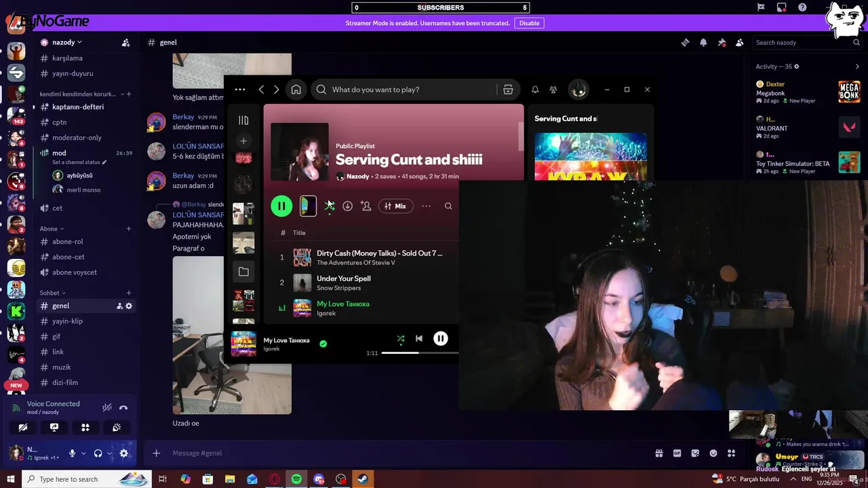Viewport: 868px width, 488px height.
Task: Pause playlist with green Spotify button
Action: point(281,206)
